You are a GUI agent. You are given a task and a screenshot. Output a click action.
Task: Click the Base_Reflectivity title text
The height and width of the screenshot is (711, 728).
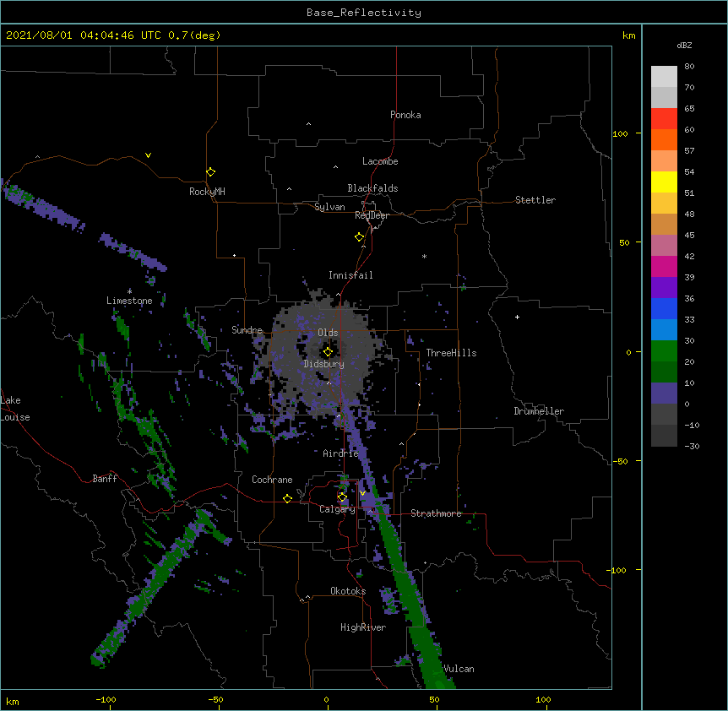click(x=364, y=13)
